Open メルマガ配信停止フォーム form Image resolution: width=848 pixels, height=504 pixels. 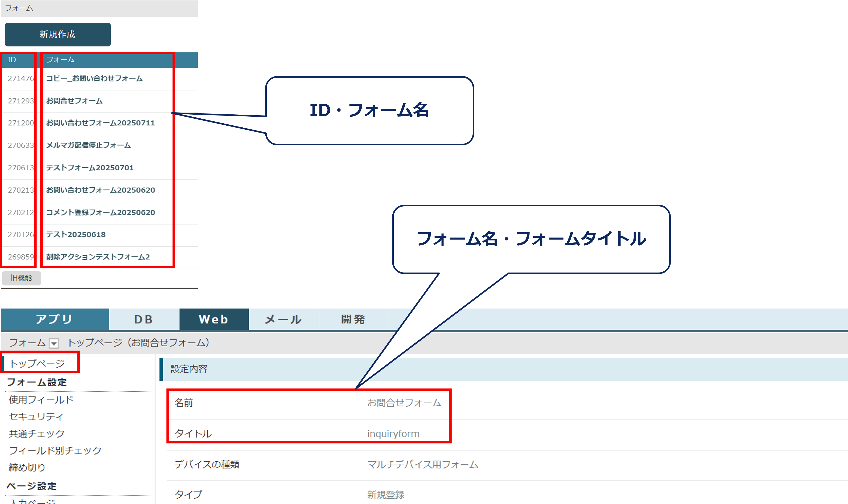[x=88, y=145]
